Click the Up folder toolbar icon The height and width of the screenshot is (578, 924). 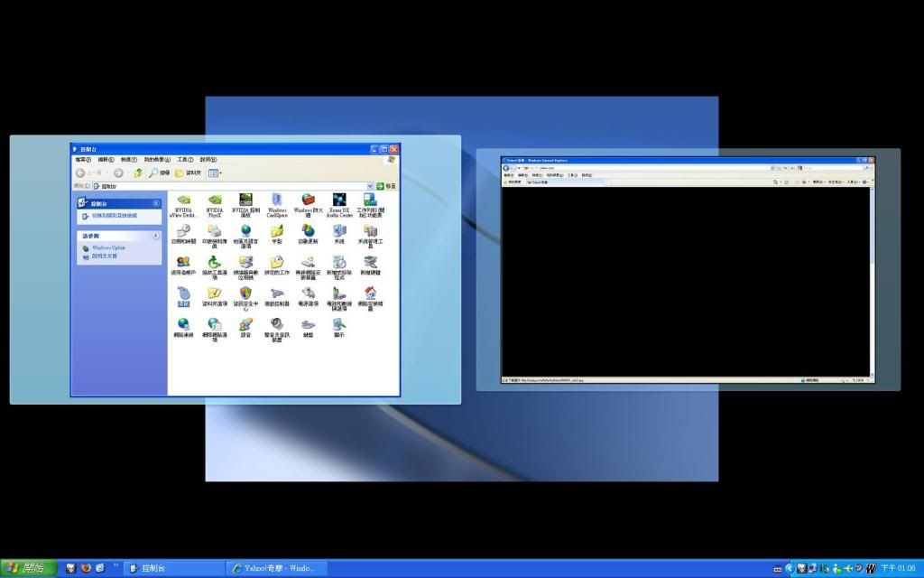[x=138, y=172]
